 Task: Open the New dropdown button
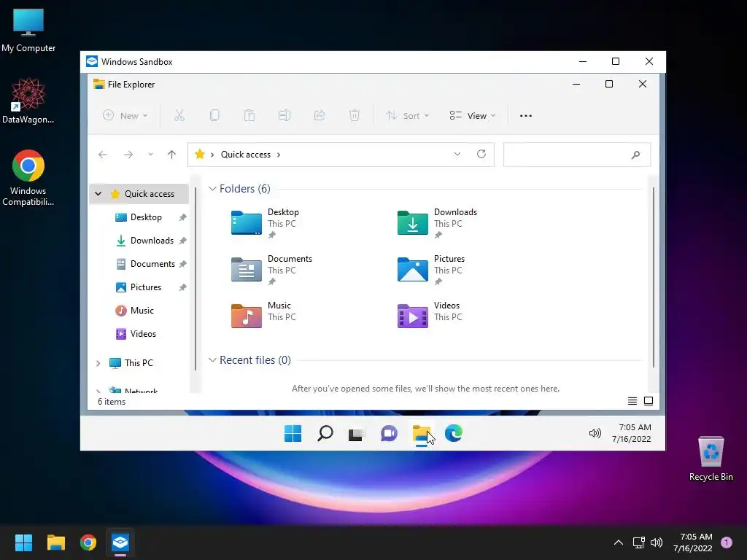(x=125, y=115)
